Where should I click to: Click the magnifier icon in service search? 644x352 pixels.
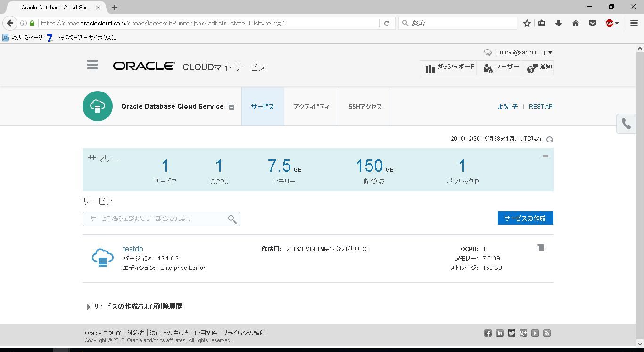click(x=232, y=219)
